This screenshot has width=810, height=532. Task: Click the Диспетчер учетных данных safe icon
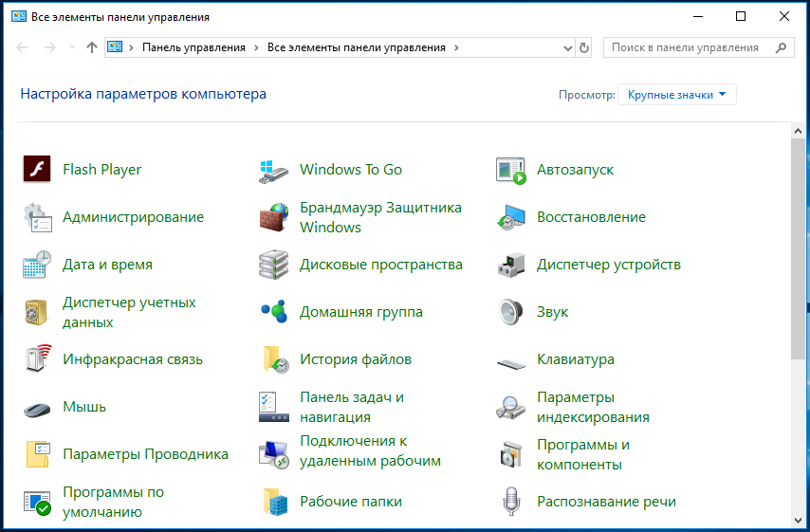(36, 313)
